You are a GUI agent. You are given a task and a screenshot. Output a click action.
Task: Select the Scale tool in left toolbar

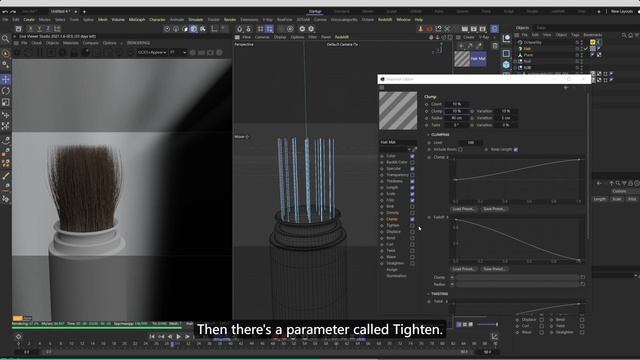pyautogui.click(x=6, y=102)
